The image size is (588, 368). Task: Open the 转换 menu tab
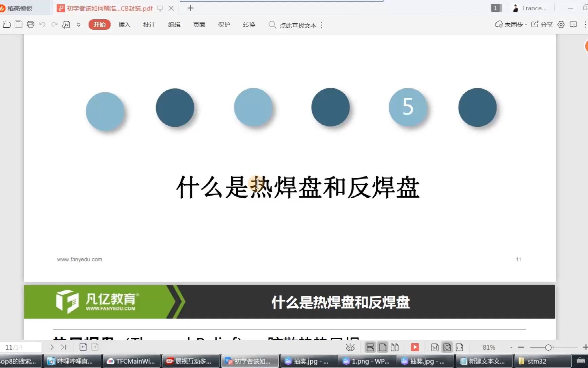(x=249, y=25)
